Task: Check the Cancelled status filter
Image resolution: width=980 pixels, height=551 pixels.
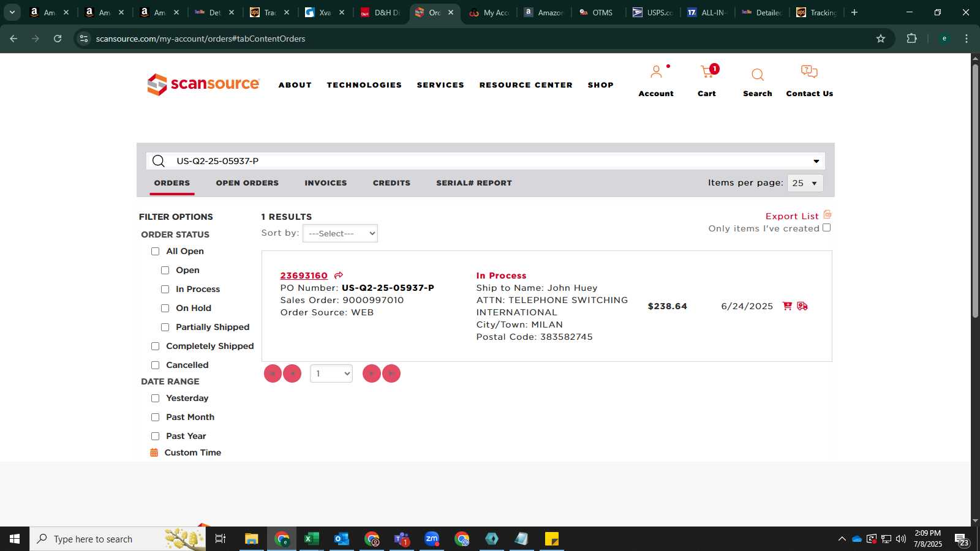Action: pyautogui.click(x=156, y=365)
